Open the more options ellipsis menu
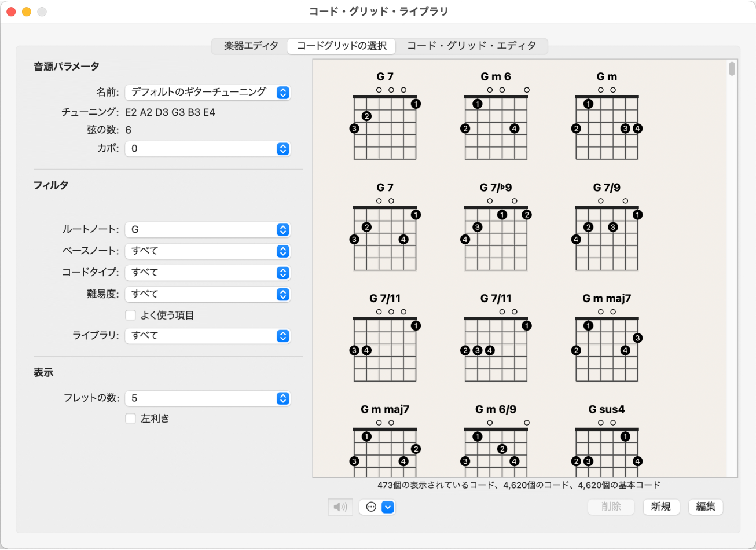Screen dimensions: 756x550 click(371, 507)
